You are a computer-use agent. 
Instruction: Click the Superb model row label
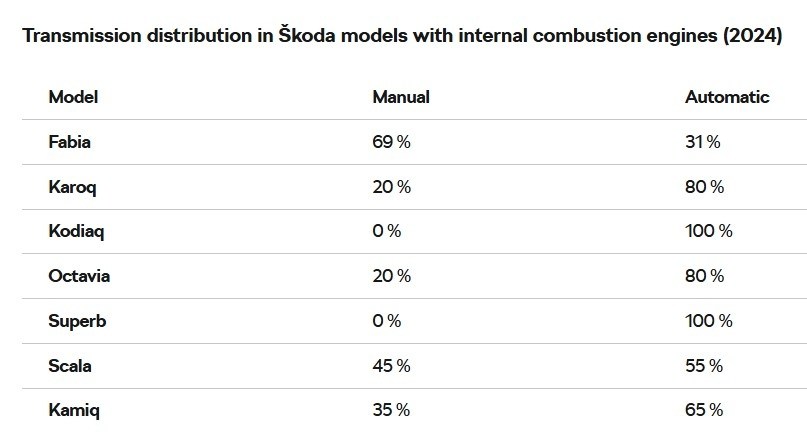point(76,321)
